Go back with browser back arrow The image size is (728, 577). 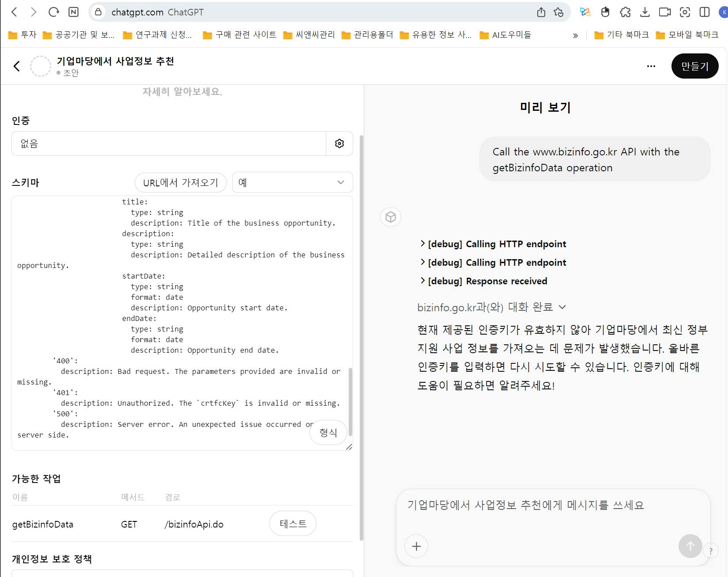pyautogui.click(x=14, y=12)
